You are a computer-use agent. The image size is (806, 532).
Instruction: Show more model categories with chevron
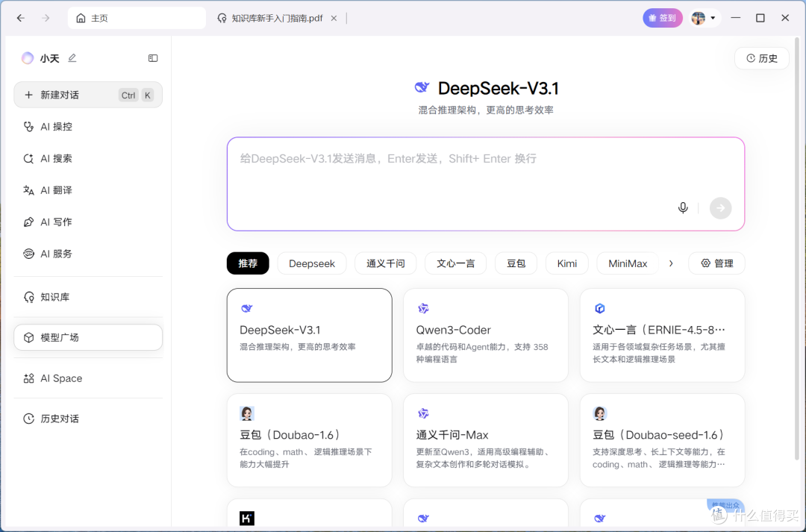point(671,263)
